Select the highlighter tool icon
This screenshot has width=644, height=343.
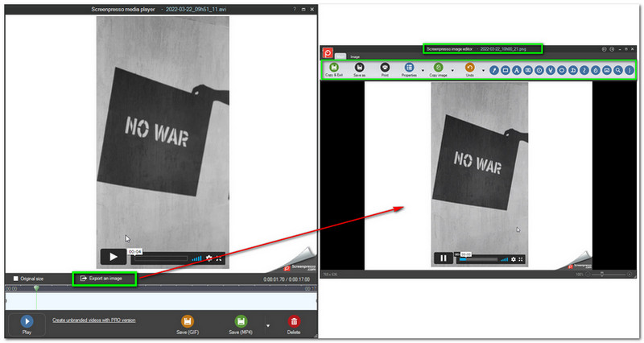point(551,70)
